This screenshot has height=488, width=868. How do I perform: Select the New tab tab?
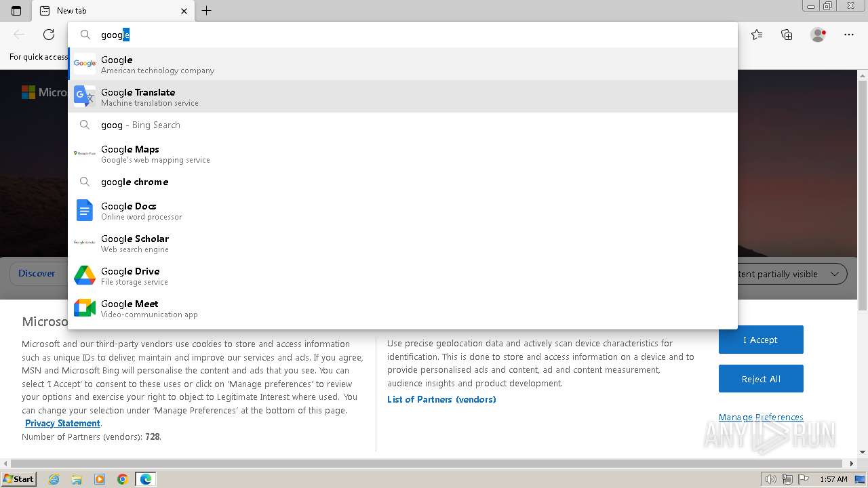pos(114,11)
